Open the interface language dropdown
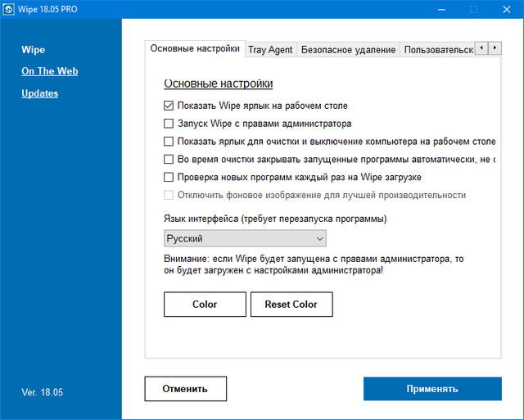Screen dimensions: 524x420 click(x=245, y=238)
